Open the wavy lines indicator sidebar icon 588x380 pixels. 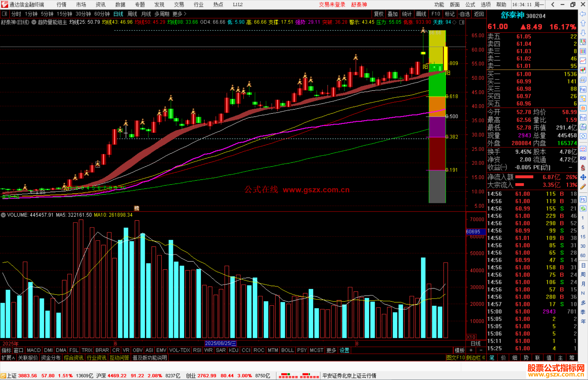coord(583,149)
